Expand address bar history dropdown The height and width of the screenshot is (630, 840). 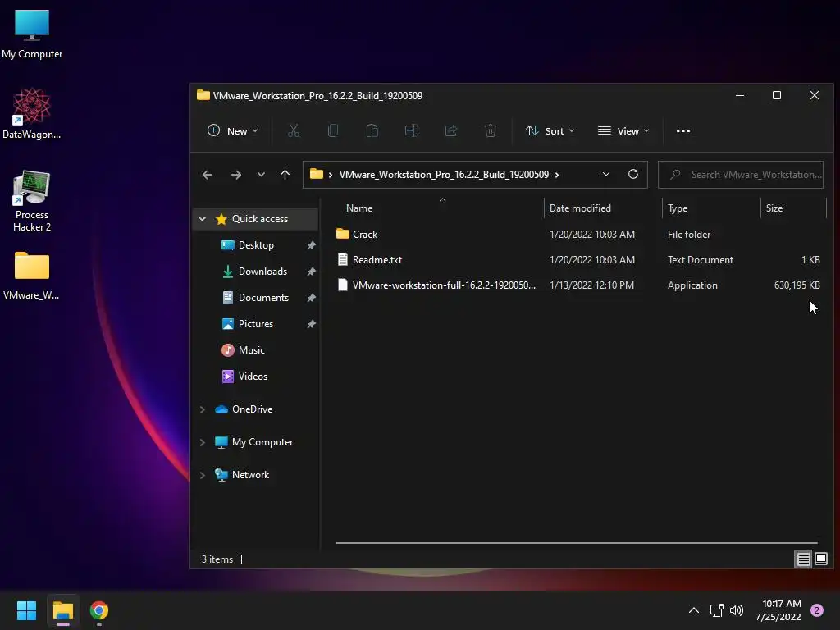[606, 174]
